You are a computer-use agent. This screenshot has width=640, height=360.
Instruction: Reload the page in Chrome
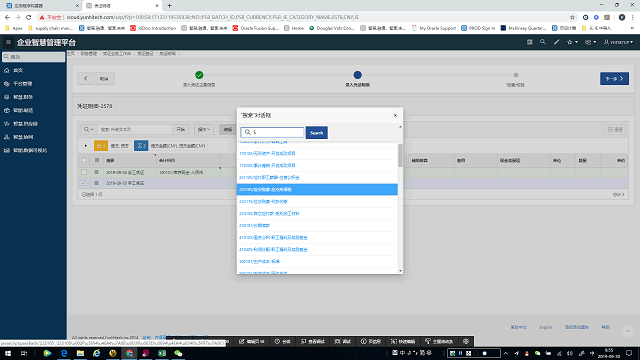(29, 17)
